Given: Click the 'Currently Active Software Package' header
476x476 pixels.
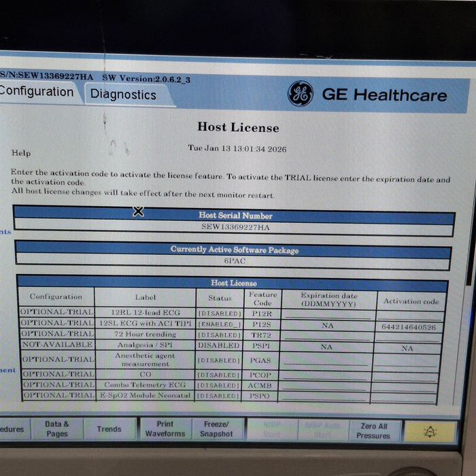Looking at the screenshot, I should [235, 250].
